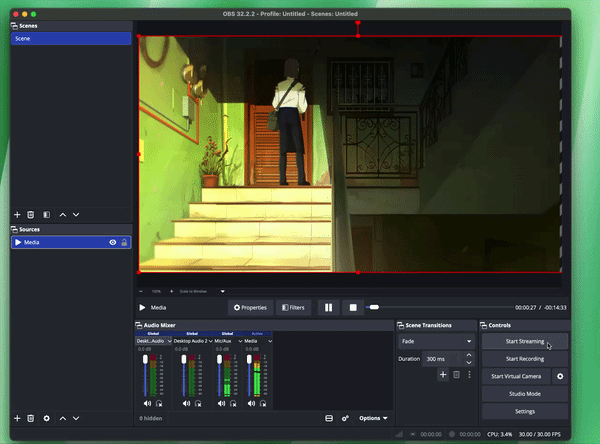600x444 pixels.
Task: Open Scale to Window preview scaling dropdown
Action: pos(202,291)
